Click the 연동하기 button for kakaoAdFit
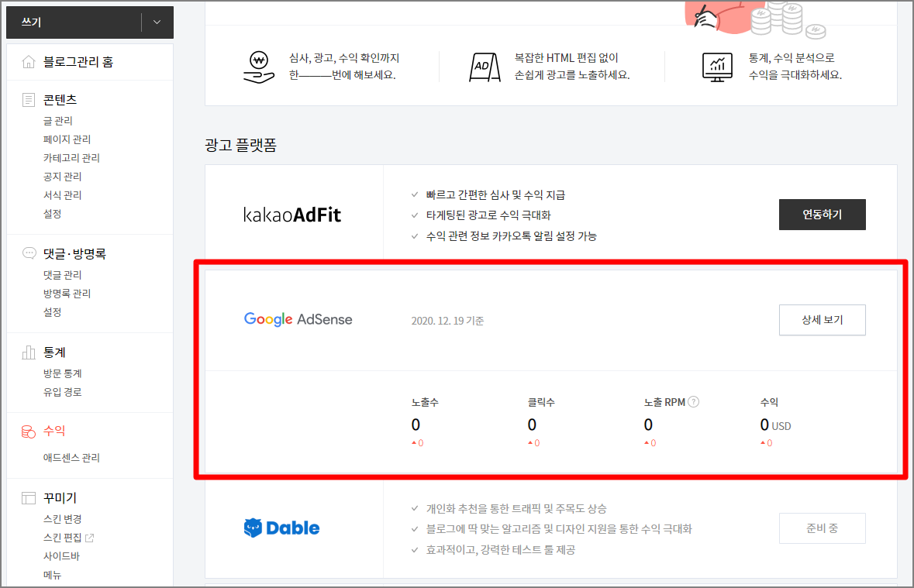 pos(822,215)
